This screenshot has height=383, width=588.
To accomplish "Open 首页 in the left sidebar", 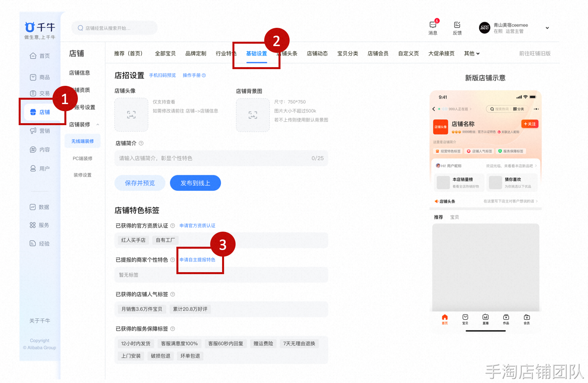I will tap(40, 56).
